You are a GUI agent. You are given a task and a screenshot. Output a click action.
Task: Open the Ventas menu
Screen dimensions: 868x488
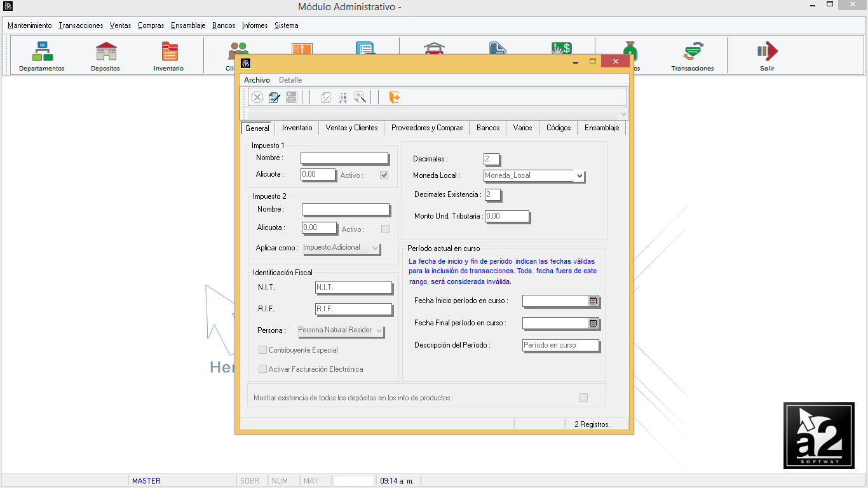(121, 25)
